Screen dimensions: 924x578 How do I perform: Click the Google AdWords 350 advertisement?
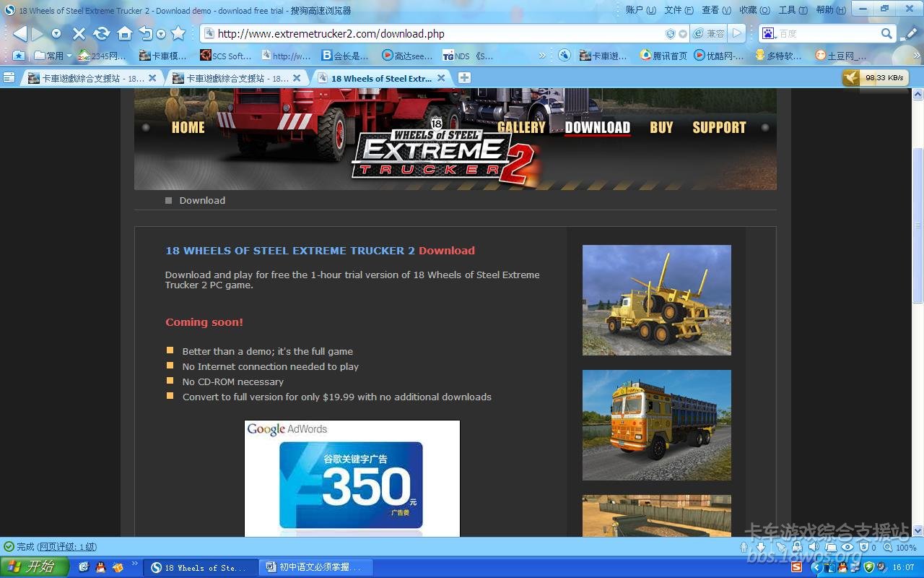tap(352, 478)
